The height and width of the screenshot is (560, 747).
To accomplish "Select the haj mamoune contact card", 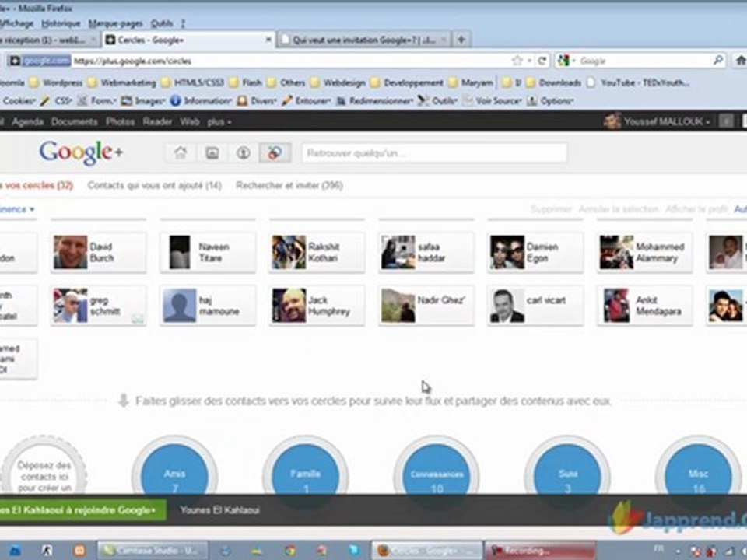I will tap(208, 306).
